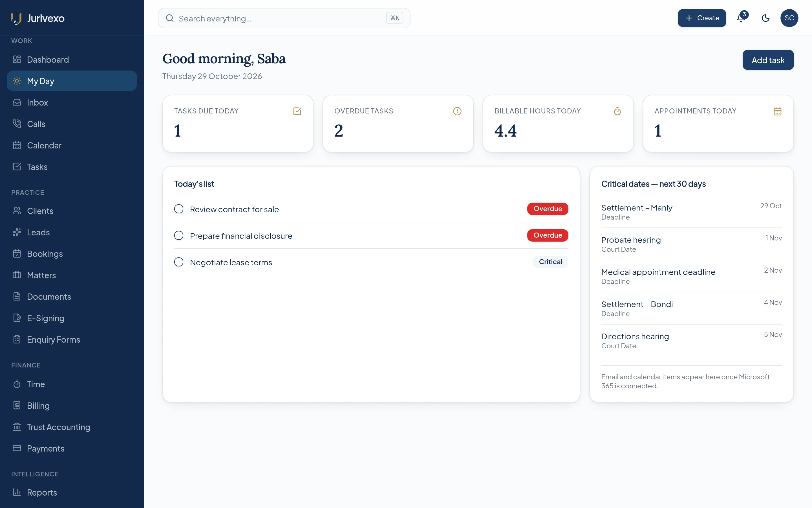The image size is (812, 508).
Task: Open My Day in sidebar
Action: (x=72, y=81)
